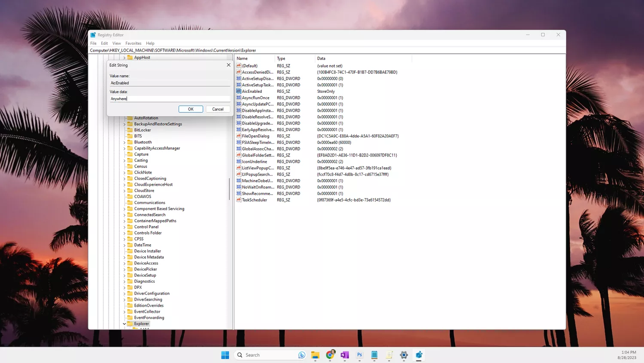The height and width of the screenshot is (363, 644).
Task: Select the EventForwarding key
Action: [x=149, y=317]
